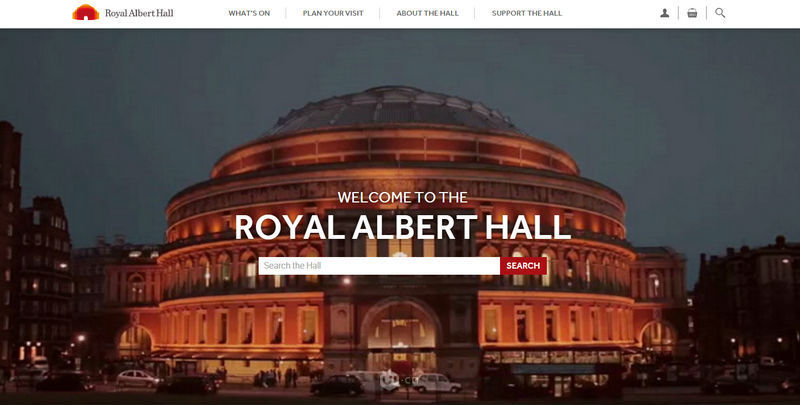
Task: Click the large Royal Albert Hall title
Action: click(403, 227)
